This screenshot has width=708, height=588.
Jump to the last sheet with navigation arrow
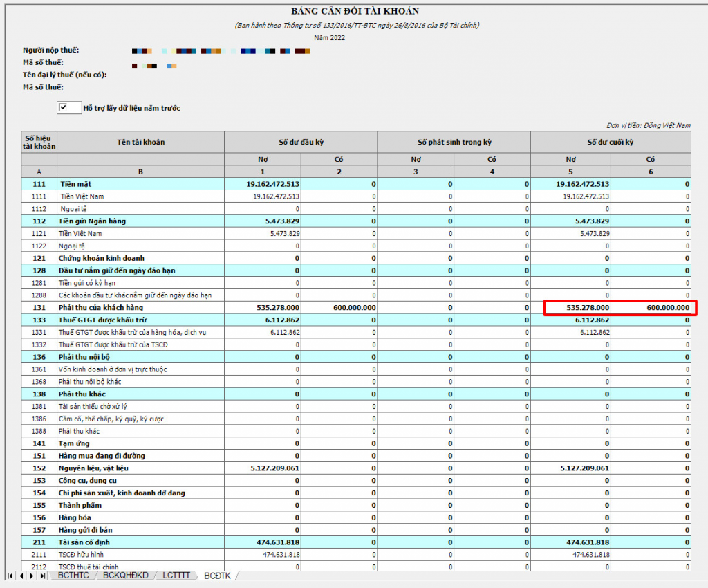43,576
